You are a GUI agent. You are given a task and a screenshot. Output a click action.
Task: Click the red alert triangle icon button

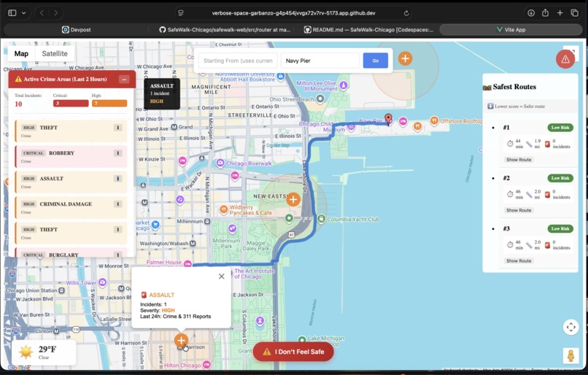565,59
